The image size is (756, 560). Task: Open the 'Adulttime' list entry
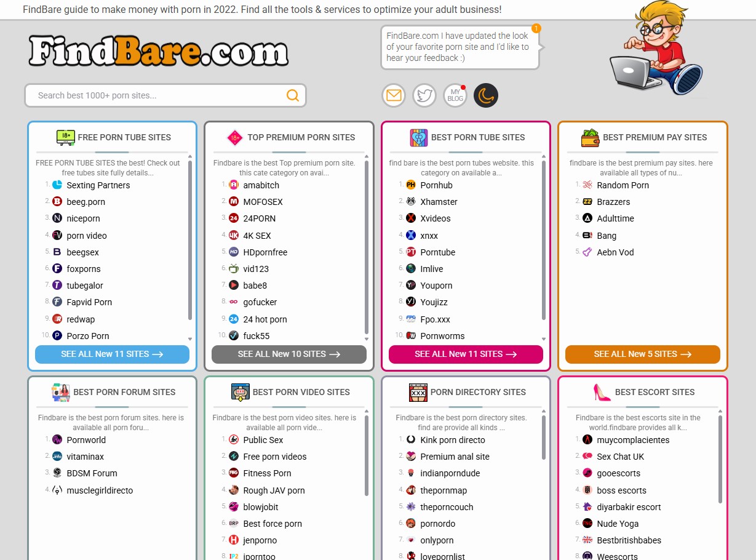(615, 218)
